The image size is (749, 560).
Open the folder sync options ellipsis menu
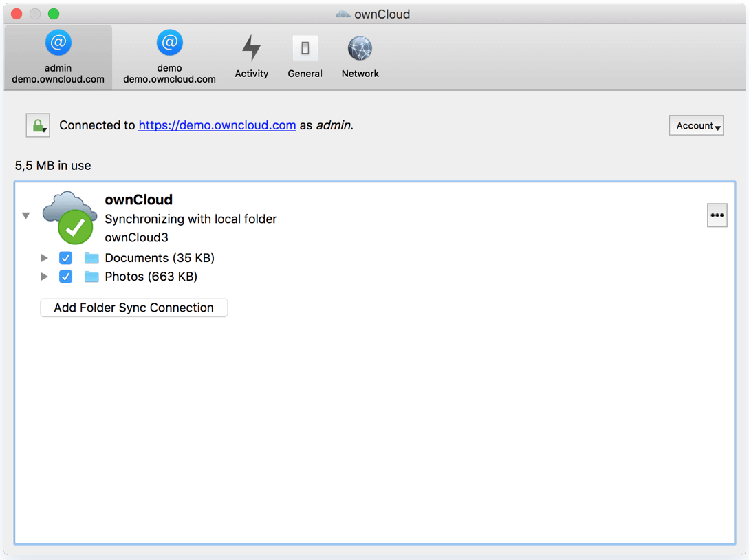(717, 215)
